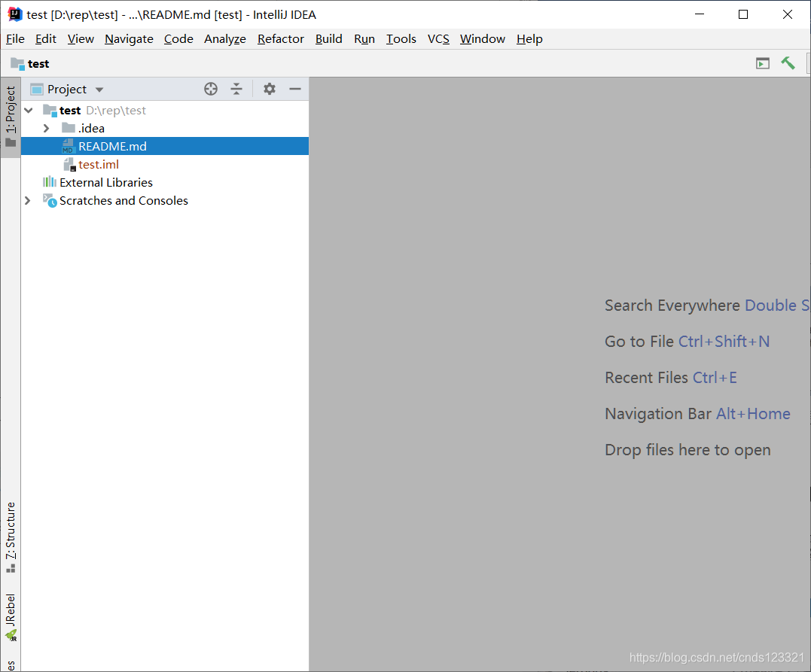This screenshot has height=672, width=811.
Task: Minimize the IntelliJ IDEA window
Action: click(x=700, y=14)
